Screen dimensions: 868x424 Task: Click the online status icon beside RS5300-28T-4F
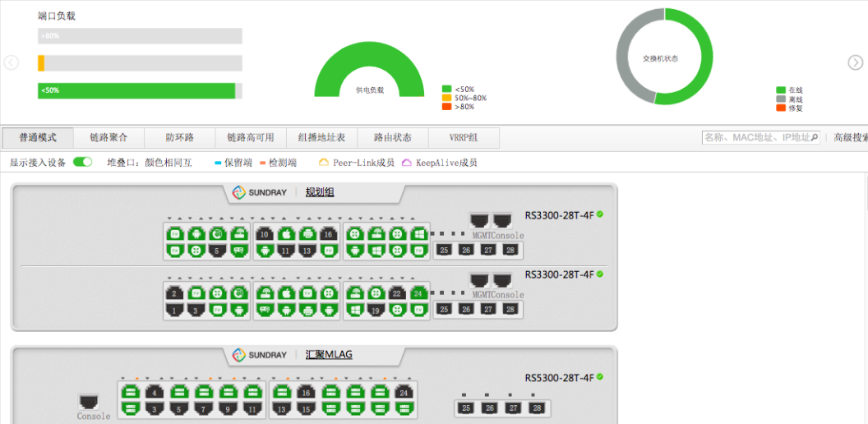point(600,377)
